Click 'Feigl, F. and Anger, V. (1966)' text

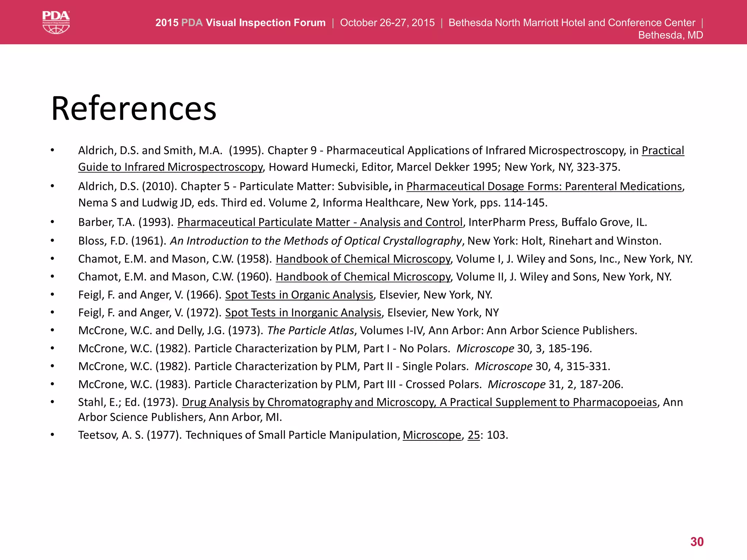pos(150,295)
